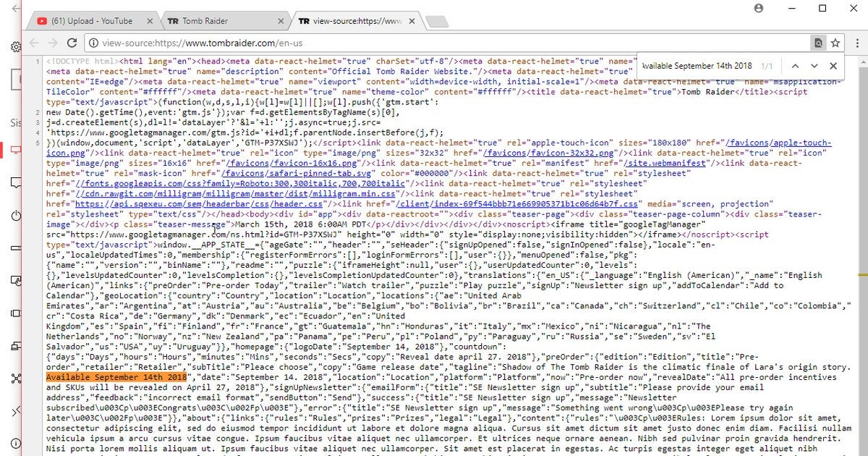
Task: Click the highlighted 'Available September 14th 2018' text
Action: 116,377
